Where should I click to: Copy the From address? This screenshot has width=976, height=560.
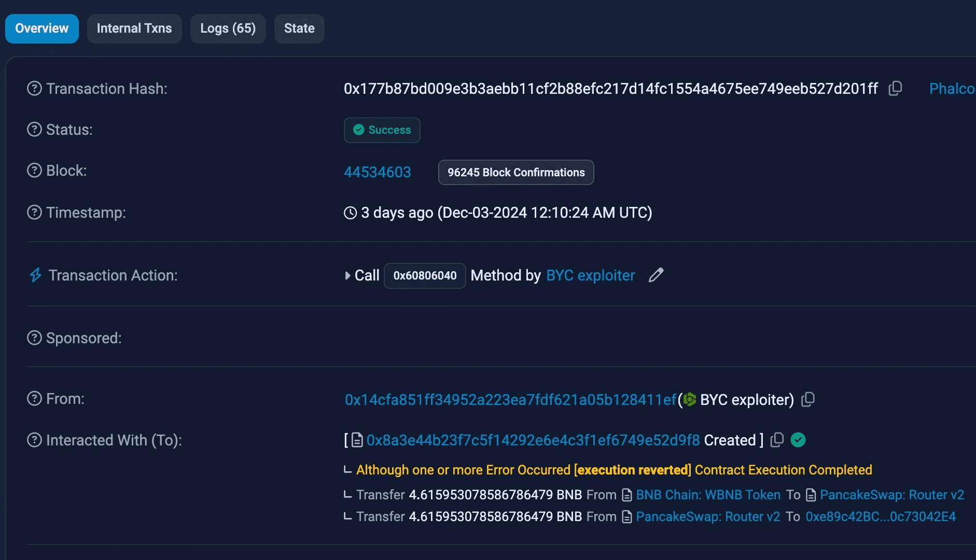(808, 399)
